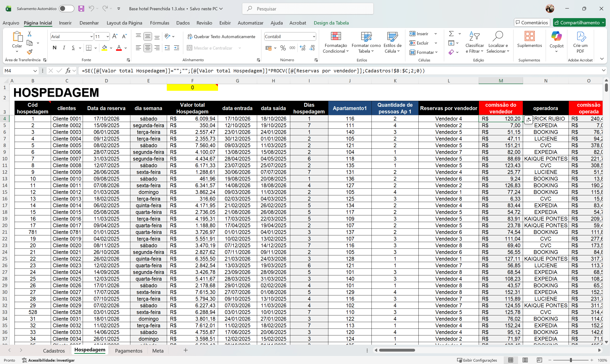The image size is (610, 364).
Task: Click the AutoSum sigma icon
Action: pyautogui.click(x=451, y=34)
